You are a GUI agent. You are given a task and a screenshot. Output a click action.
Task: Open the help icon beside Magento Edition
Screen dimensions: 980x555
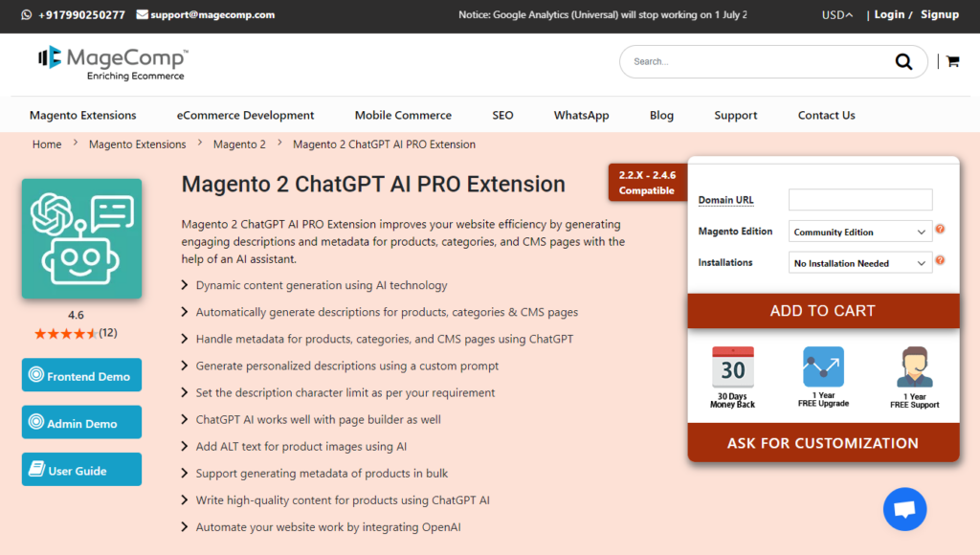(x=941, y=228)
